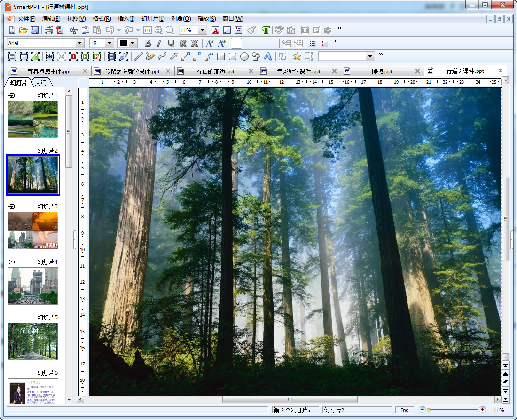Run spell check
Image resolution: width=517 pixels, height=420 pixels.
click(279, 31)
